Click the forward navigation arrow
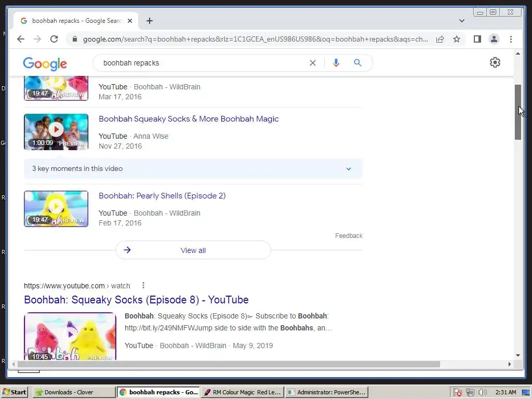Screen dimensions: 532x399 click(37, 39)
